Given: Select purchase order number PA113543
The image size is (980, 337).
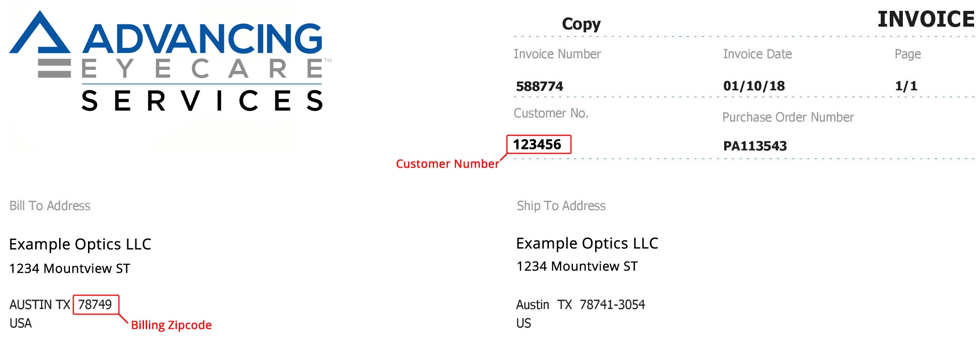Looking at the screenshot, I should point(755,146).
